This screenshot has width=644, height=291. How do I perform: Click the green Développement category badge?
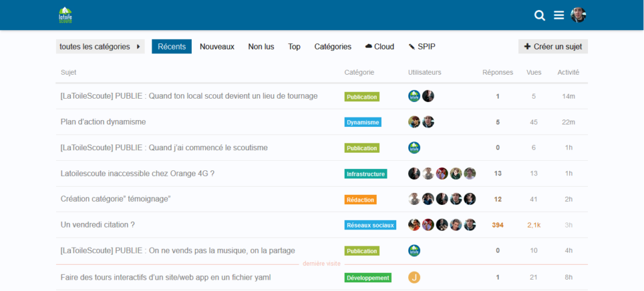coord(368,277)
